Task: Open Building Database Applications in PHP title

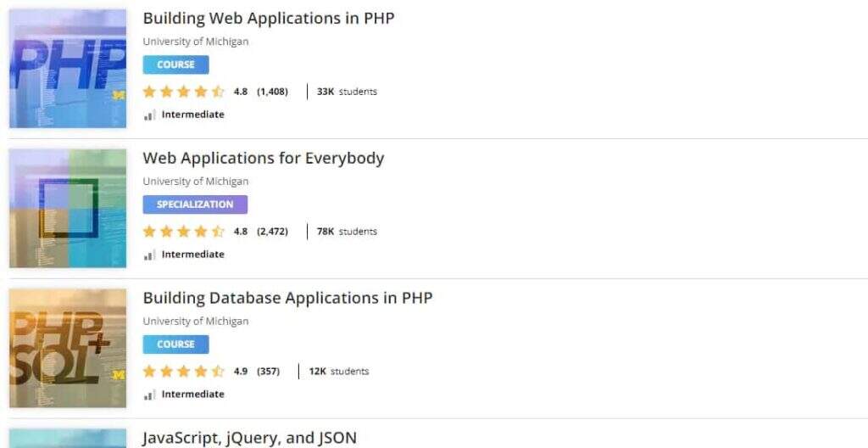Action: [287, 298]
